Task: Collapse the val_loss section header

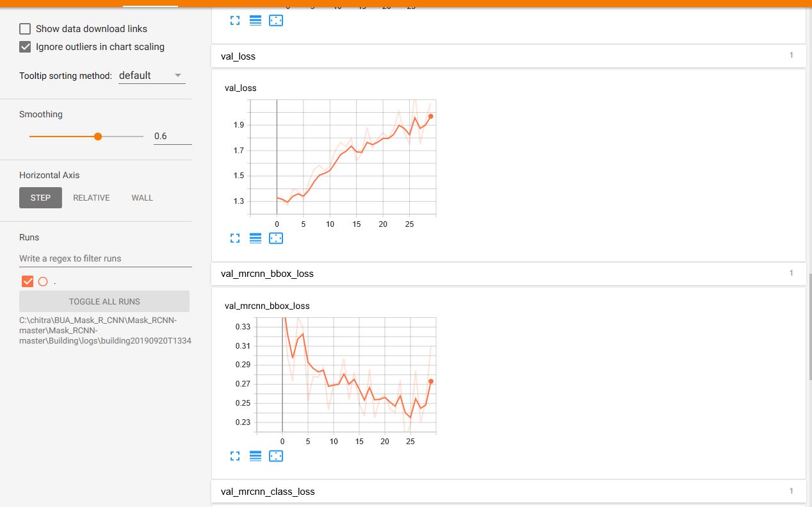Action: click(508, 56)
